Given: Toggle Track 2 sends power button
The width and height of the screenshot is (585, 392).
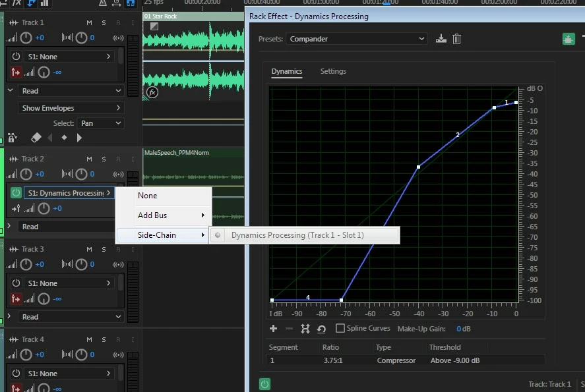Looking at the screenshot, I should (16, 192).
